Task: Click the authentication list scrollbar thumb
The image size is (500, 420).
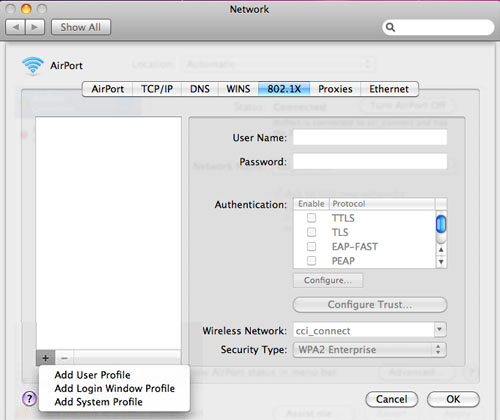Action: pyautogui.click(x=441, y=224)
